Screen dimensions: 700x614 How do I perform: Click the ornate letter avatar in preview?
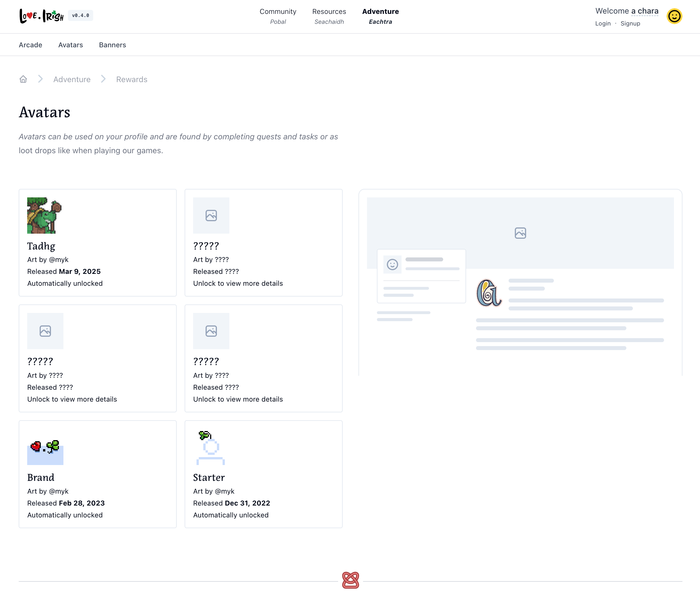489,293
